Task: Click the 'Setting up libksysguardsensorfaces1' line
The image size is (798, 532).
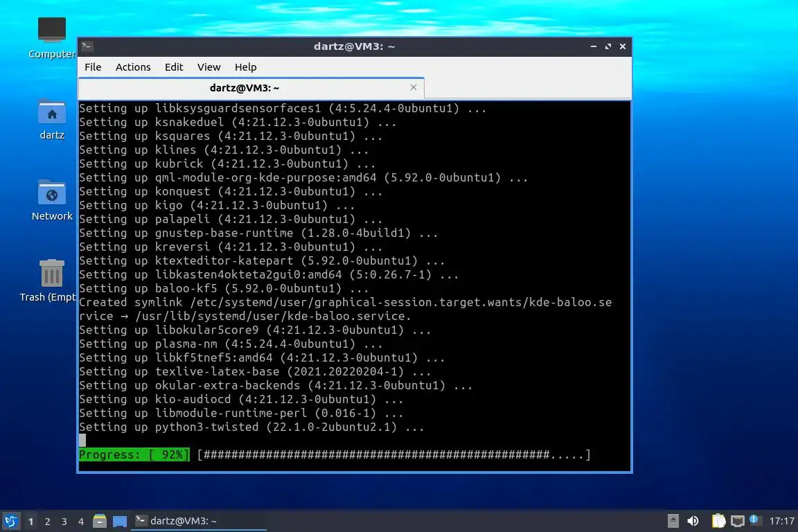Action: click(283, 109)
